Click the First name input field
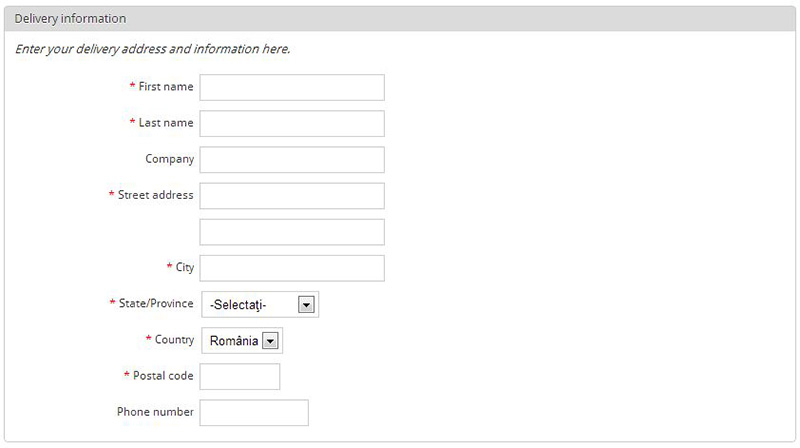Screen dimensions: 800x448 click(292, 87)
